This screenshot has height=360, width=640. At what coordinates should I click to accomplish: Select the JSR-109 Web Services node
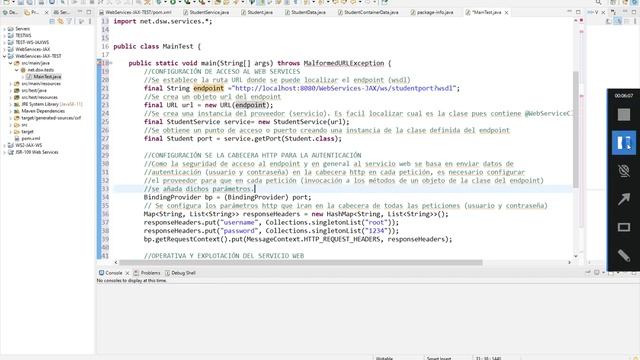[x=33, y=152]
